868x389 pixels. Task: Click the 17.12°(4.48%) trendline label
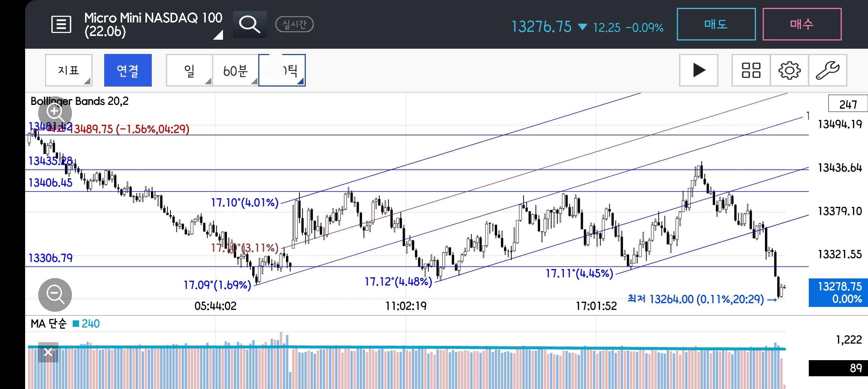pyautogui.click(x=398, y=281)
